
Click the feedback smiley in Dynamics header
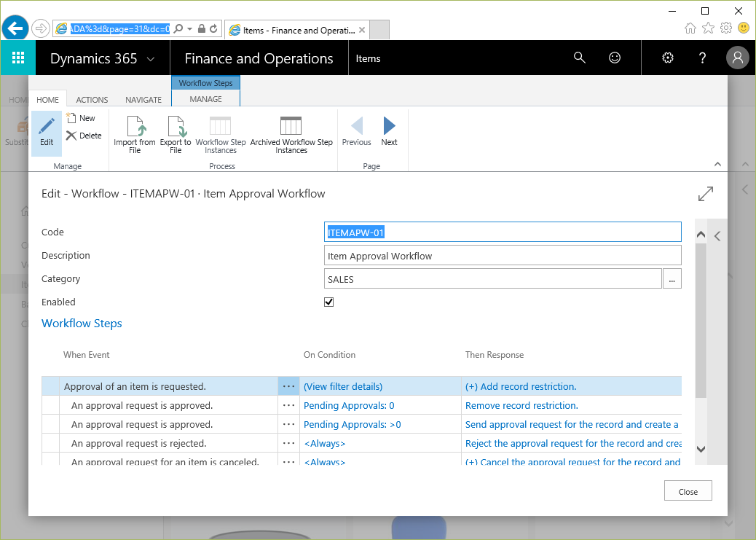pyautogui.click(x=615, y=58)
